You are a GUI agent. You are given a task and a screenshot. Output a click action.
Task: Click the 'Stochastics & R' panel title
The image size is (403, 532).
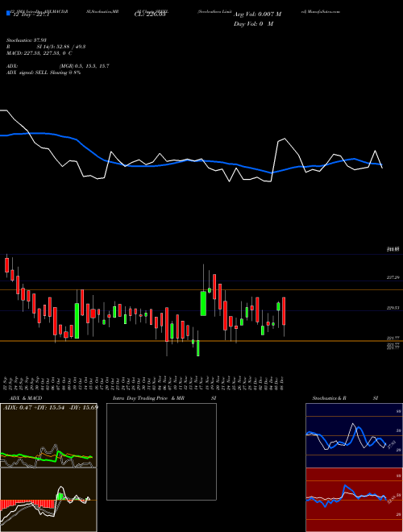click(329, 398)
